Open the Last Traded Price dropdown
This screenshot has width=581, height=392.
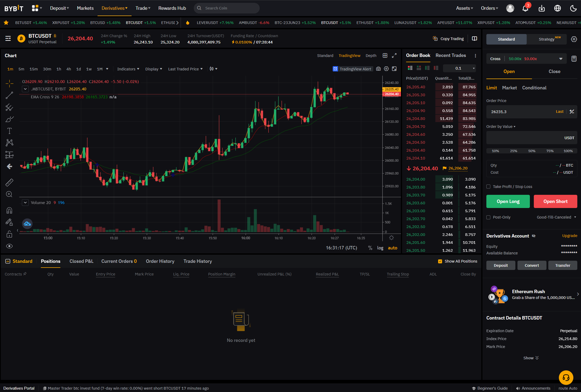185,69
